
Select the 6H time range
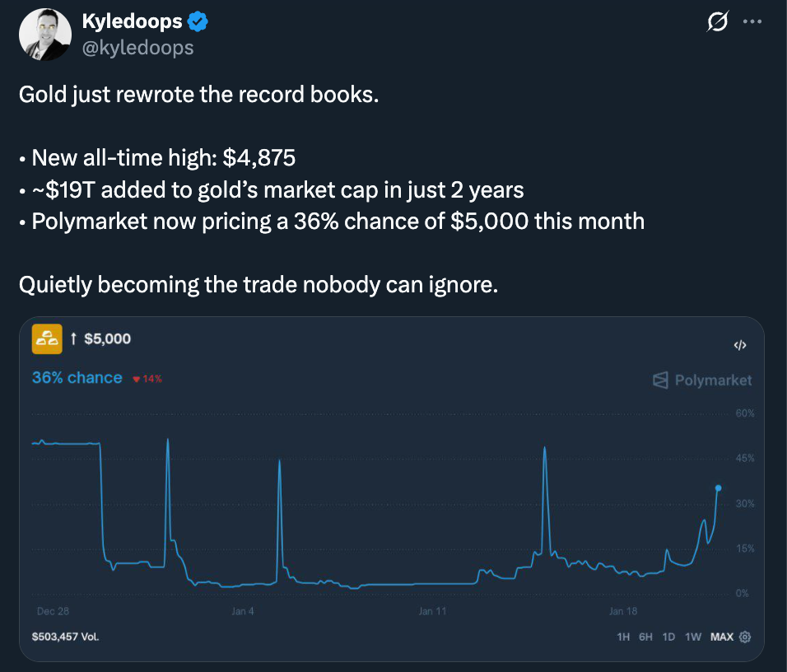pos(645,637)
